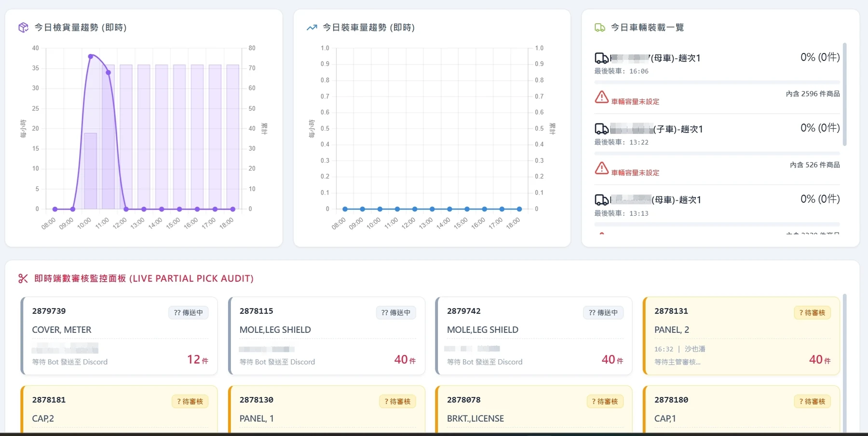Click progress bar of vehicle loaded at 13:13

(717, 224)
